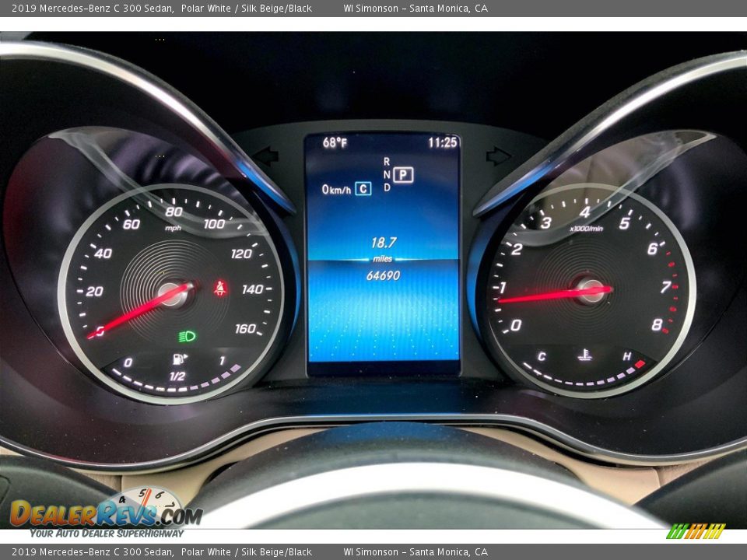The height and width of the screenshot is (560, 747).
Task: Click the DealerRevs.com logo
Action: coord(105,513)
